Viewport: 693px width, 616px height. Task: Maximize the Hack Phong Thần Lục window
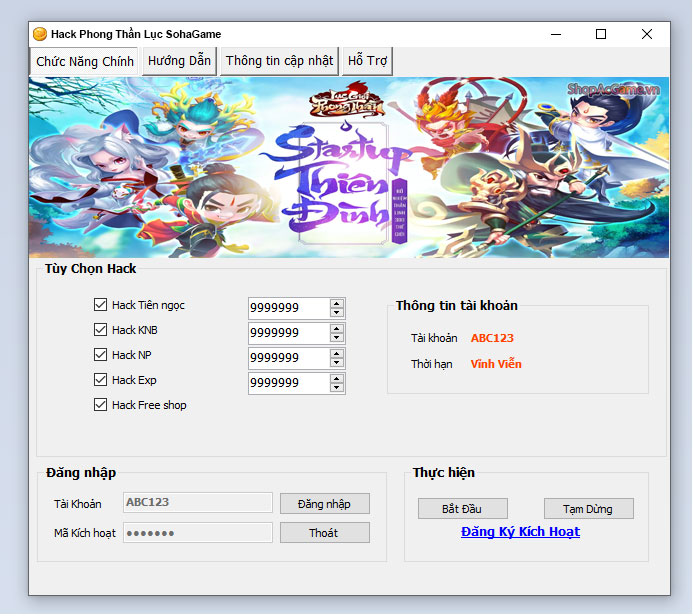pos(601,34)
